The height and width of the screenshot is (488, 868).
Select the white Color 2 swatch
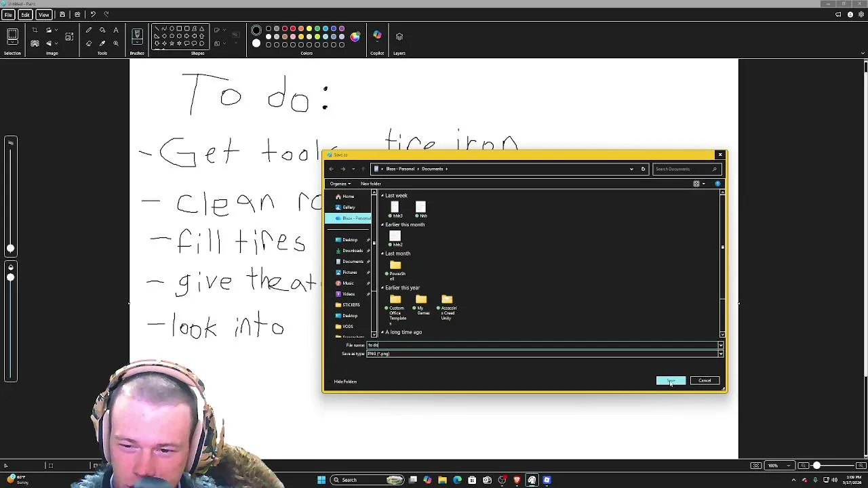tap(256, 43)
